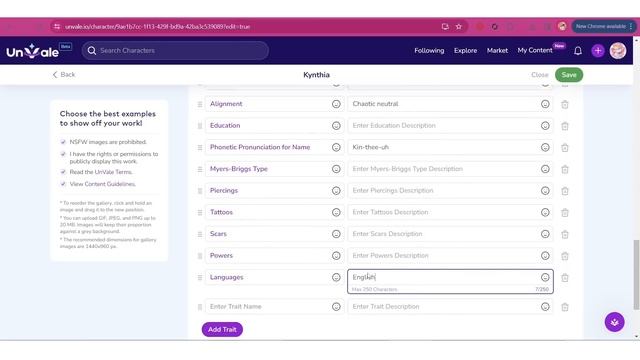640x360 pixels.
Task: Delete the Phonetic Pronunciation trait row
Action: pos(565,148)
